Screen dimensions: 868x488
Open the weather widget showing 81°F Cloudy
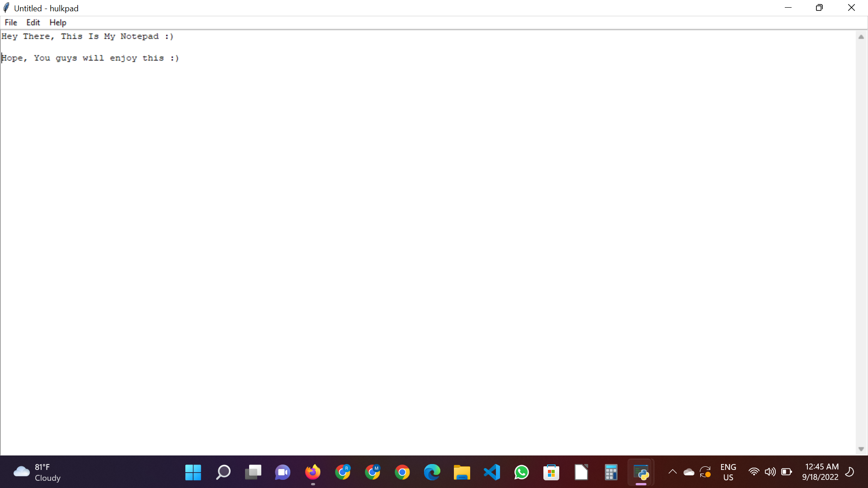click(x=37, y=473)
